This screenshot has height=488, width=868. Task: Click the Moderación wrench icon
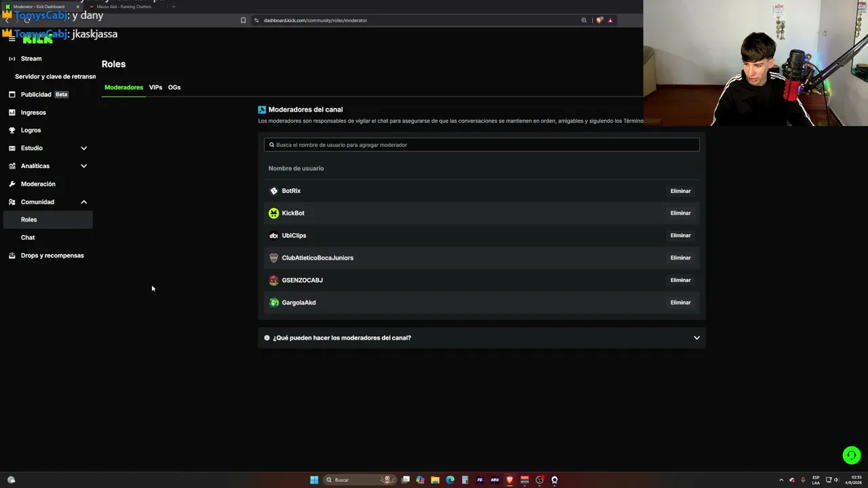coord(12,184)
